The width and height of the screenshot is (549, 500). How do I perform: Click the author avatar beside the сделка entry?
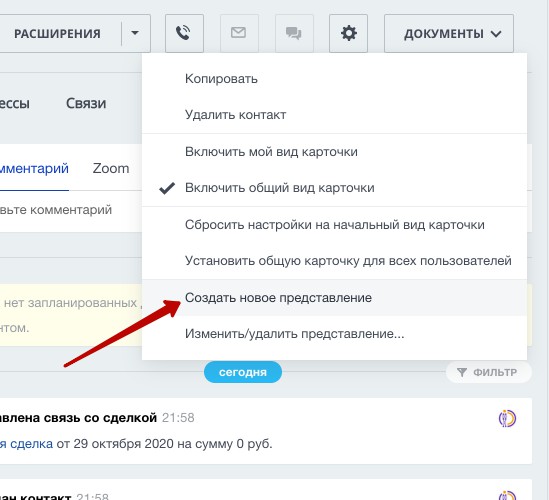coord(507,418)
